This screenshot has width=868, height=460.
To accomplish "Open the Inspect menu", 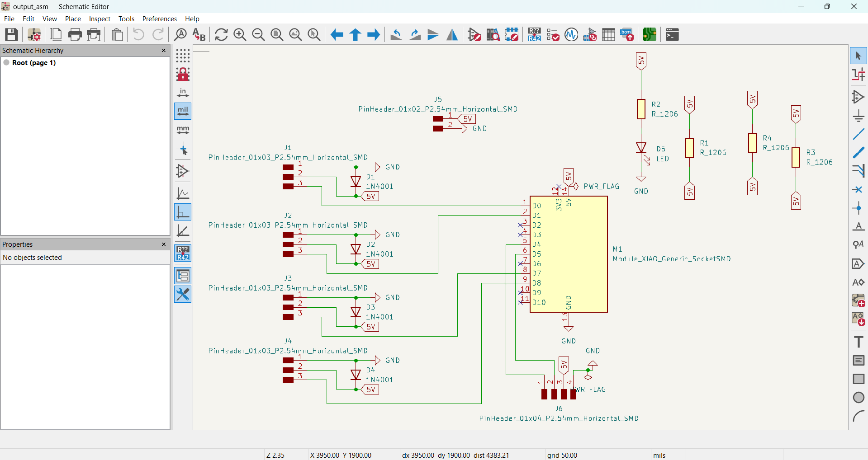I will 100,19.
